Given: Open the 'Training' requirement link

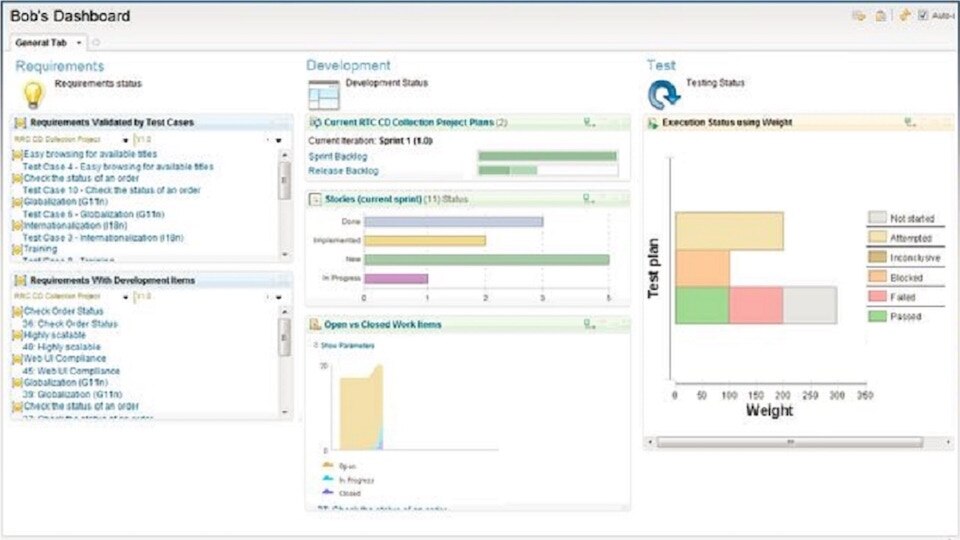Looking at the screenshot, I should [x=40, y=249].
